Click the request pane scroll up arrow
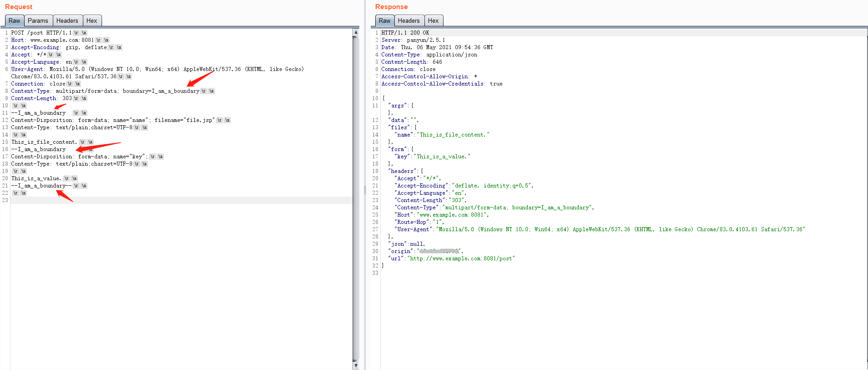Image resolution: width=868 pixels, height=370 pixels. 356,32
